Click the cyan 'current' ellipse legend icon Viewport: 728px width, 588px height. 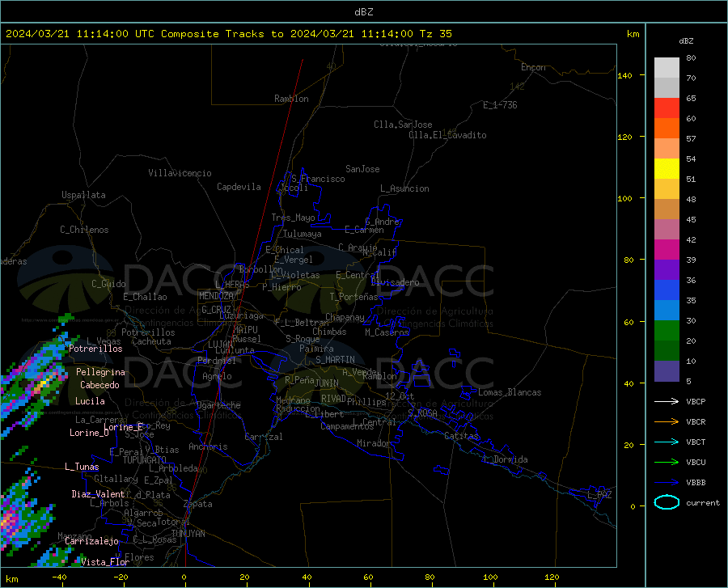click(x=667, y=502)
